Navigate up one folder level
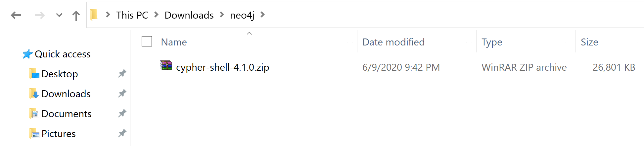This screenshot has width=644, height=146. pyautogui.click(x=76, y=16)
